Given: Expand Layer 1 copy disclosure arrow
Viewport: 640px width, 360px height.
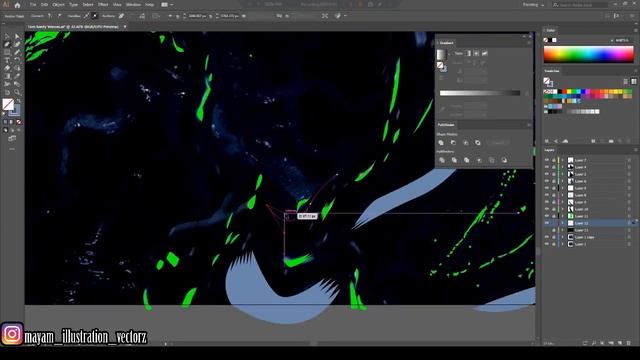Looking at the screenshot, I should coord(563,237).
